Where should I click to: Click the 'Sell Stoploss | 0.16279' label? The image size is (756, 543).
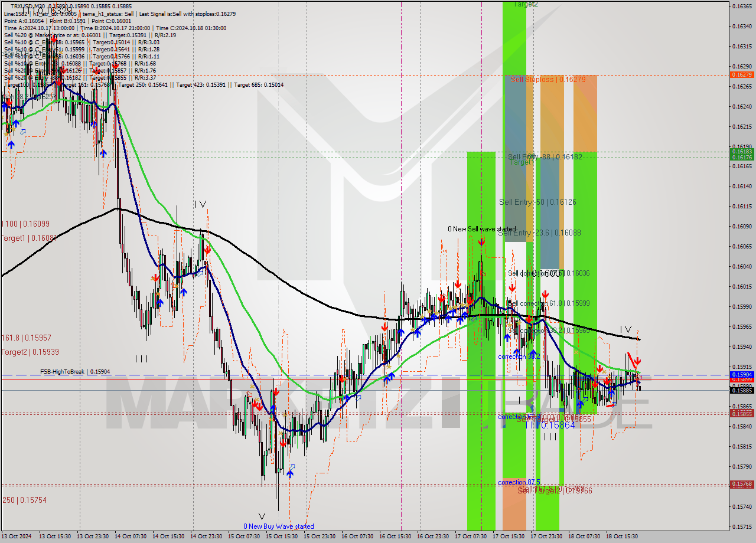548,79
